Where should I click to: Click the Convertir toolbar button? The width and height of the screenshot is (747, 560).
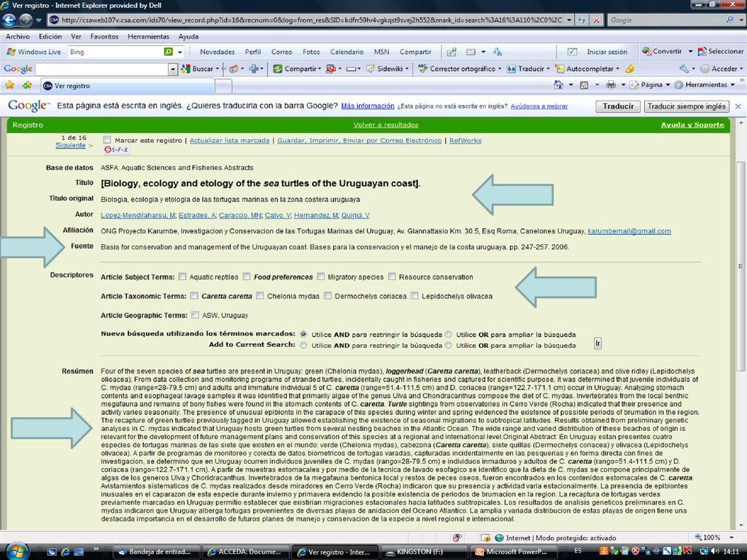click(x=662, y=52)
